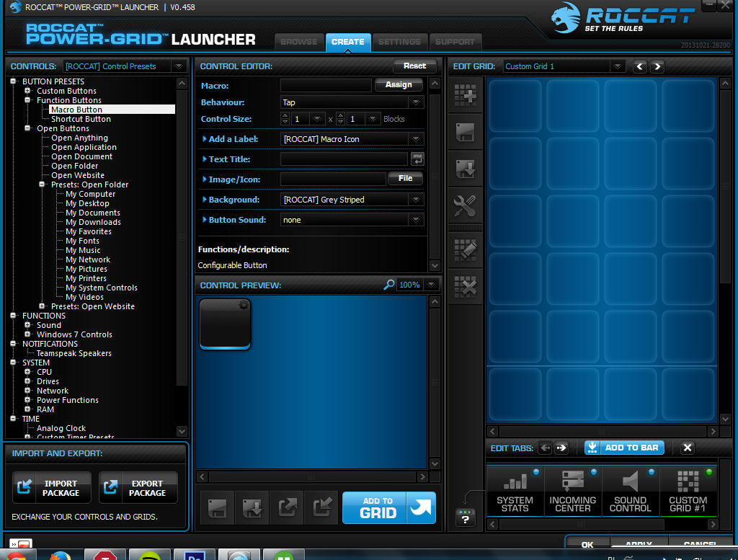Expand the Custom Buttons tree node

point(27,90)
